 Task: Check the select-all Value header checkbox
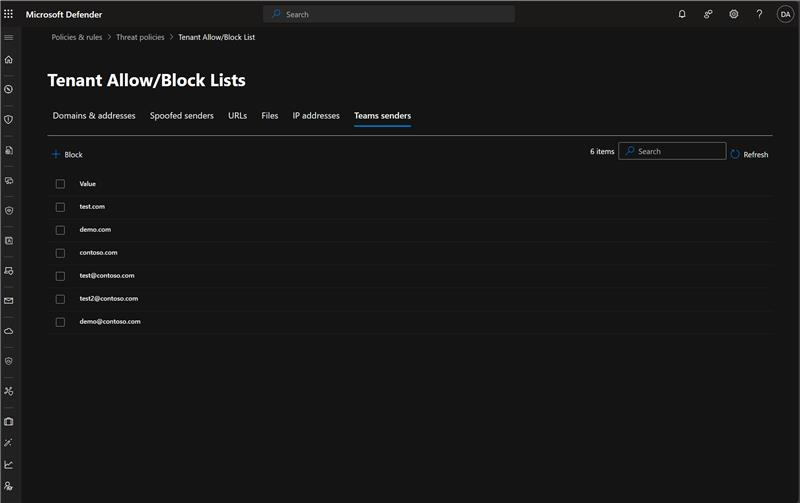pyautogui.click(x=60, y=184)
